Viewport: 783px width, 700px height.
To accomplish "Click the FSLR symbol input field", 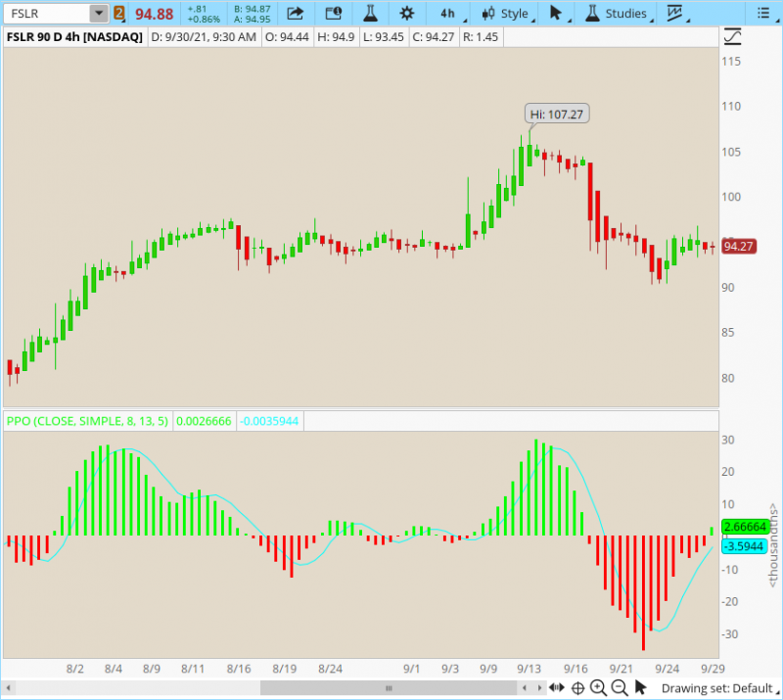I will (47, 14).
